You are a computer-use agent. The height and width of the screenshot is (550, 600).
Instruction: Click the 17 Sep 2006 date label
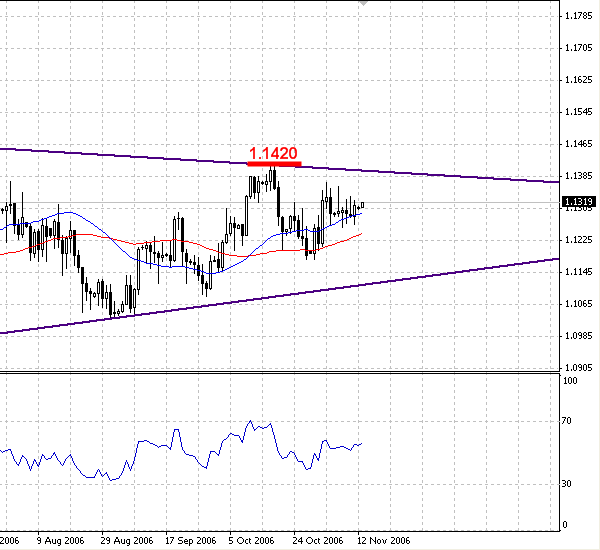tap(191, 541)
